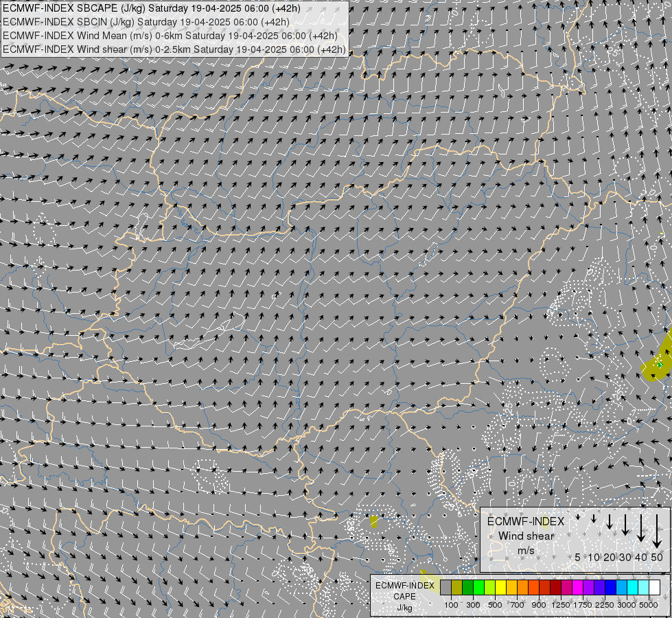This screenshot has width=672, height=618.
Task: Click the '3000' CAPE scale value
Action: (x=627, y=605)
